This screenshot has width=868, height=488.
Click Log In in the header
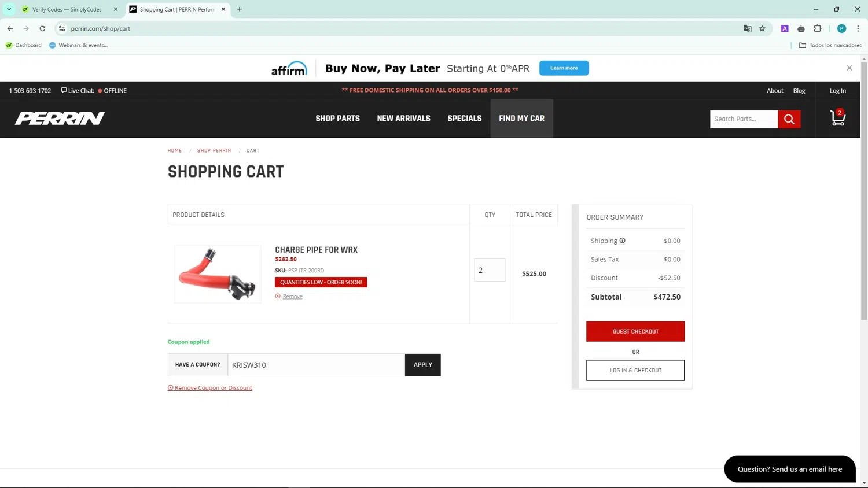point(837,90)
